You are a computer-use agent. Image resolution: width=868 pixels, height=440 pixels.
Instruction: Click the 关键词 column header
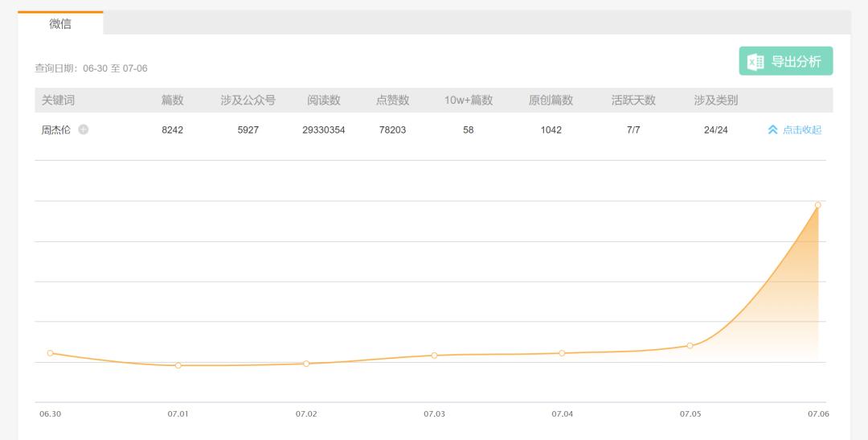[58, 101]
